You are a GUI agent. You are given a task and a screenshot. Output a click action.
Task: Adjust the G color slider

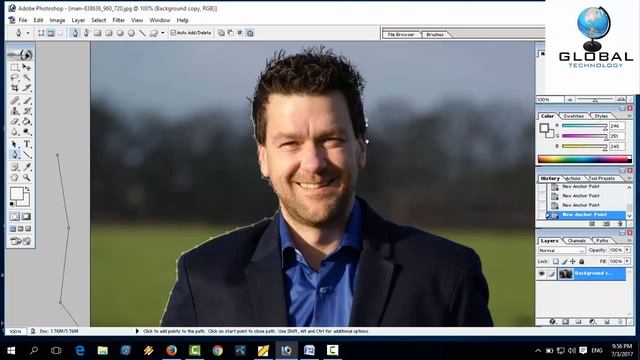click(x=585, y=137)
